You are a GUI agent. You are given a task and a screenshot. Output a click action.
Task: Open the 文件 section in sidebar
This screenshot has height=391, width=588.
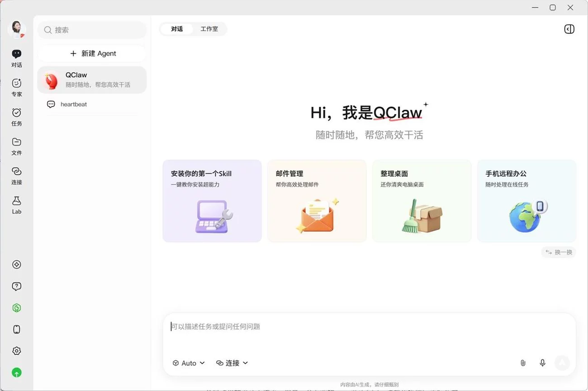coord(17,146)
